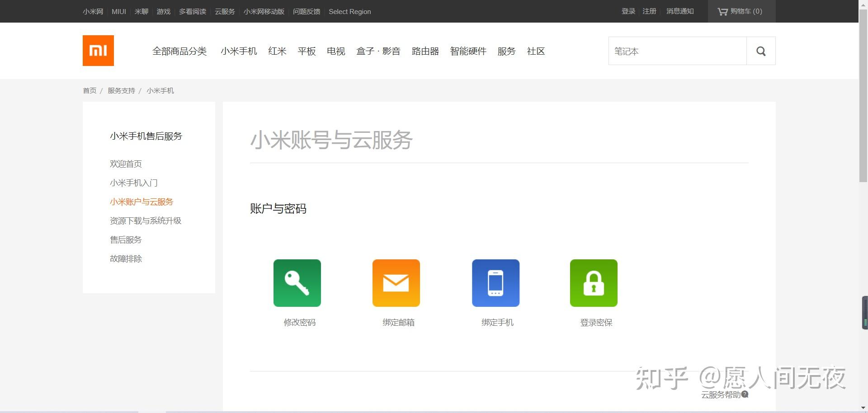Open the blue phone 绑定手机 icon
The width and height of the screenshot is (868, 413).
pos(495,283)
